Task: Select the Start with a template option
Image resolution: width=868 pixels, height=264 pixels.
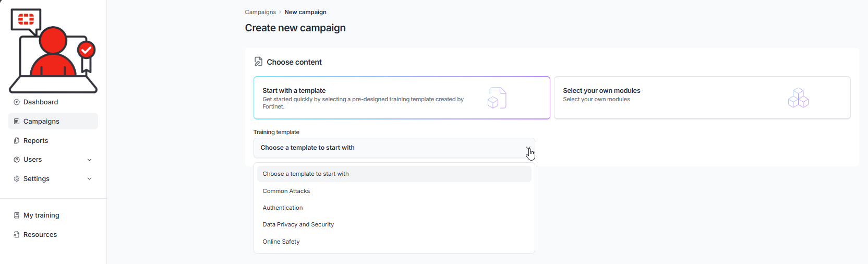Action: (401, 98)
